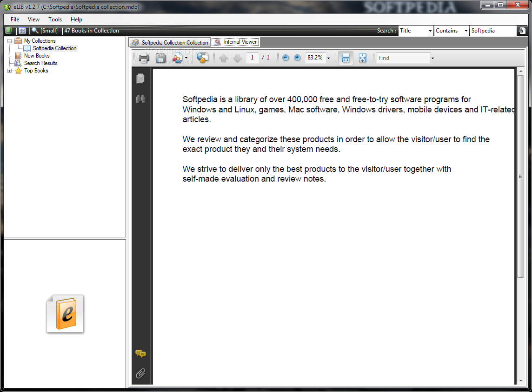The image size is (532, 392).
Task: Open binoculars search panel in sidebar
Action: 140,99
